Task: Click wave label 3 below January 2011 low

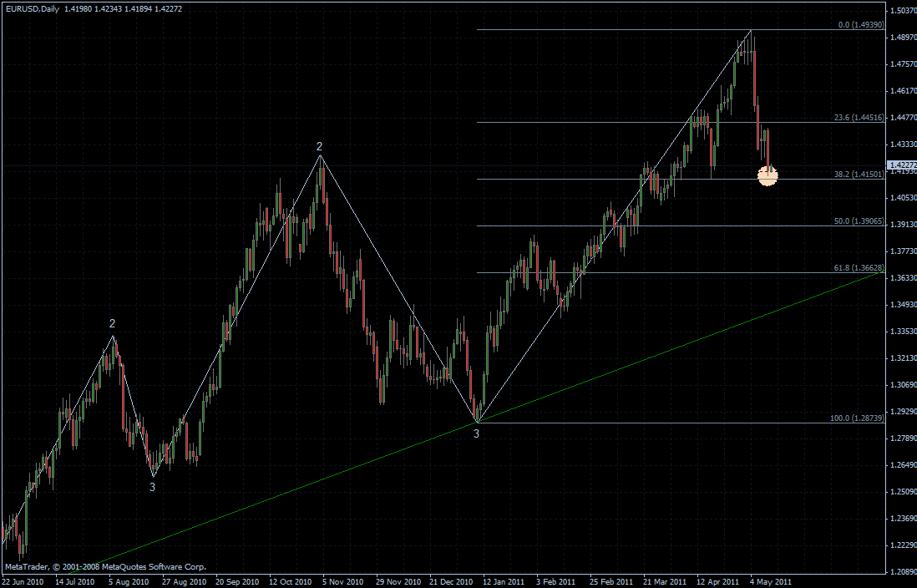Action: 476,433
